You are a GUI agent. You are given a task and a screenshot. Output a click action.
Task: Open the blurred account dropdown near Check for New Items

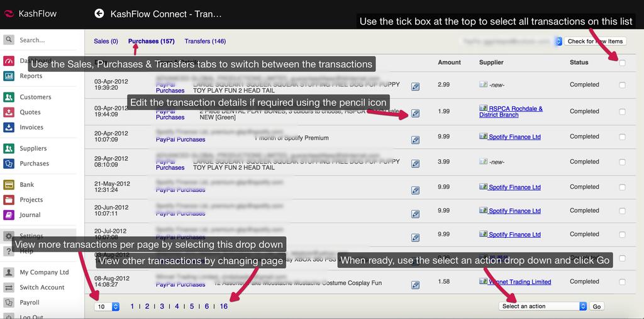[x=558, y=42]
